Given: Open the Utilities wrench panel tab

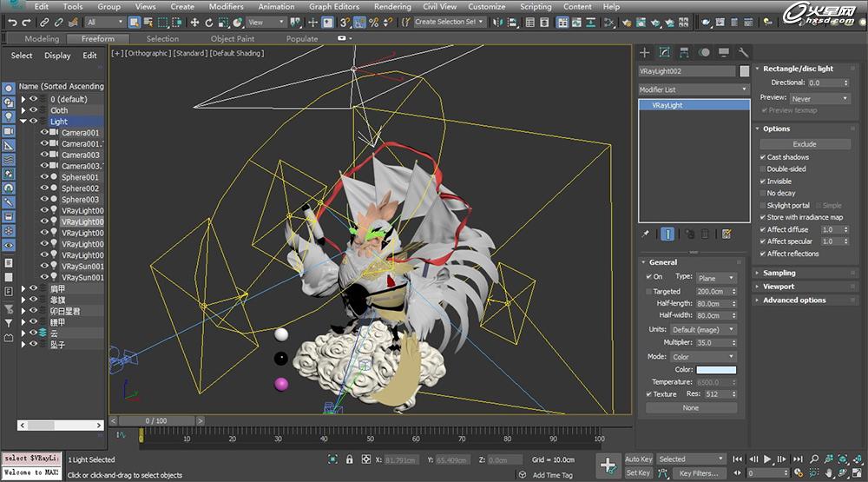Looking at the screenshot, I should click(744, 52).
